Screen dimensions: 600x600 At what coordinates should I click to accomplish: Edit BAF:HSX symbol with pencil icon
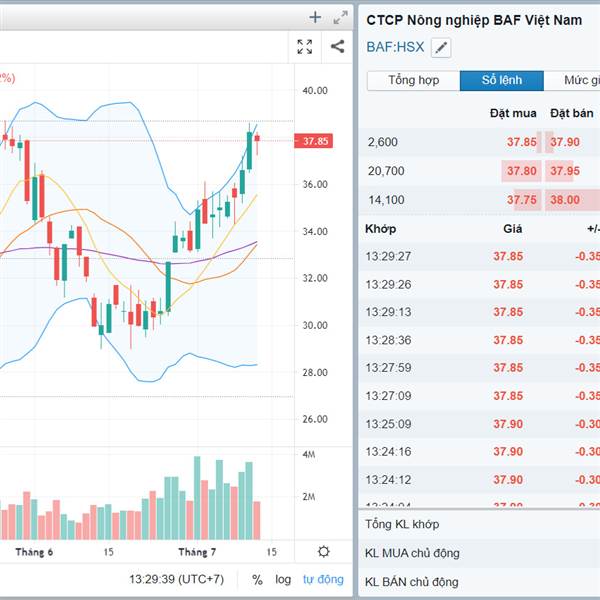coord(441,47)
